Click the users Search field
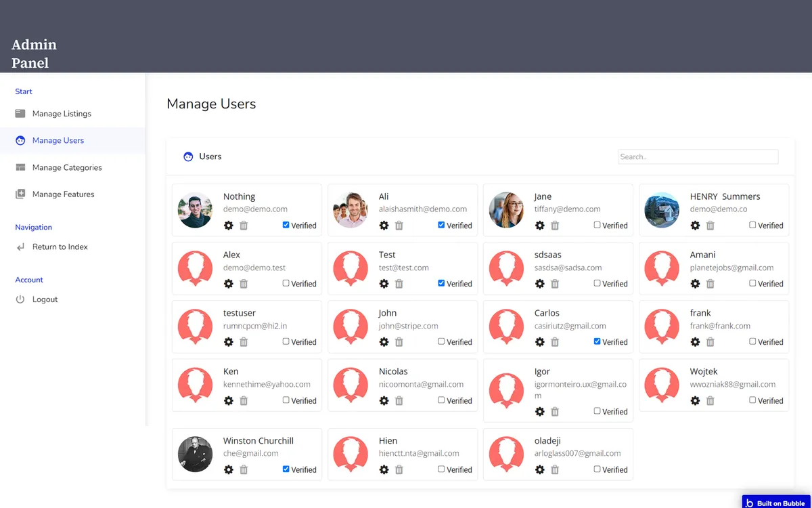812x508 pixels. [698, 157]
